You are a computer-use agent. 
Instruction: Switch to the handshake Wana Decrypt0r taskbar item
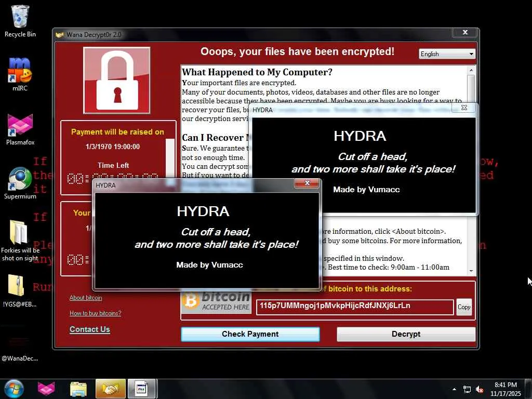coord(111,389)
